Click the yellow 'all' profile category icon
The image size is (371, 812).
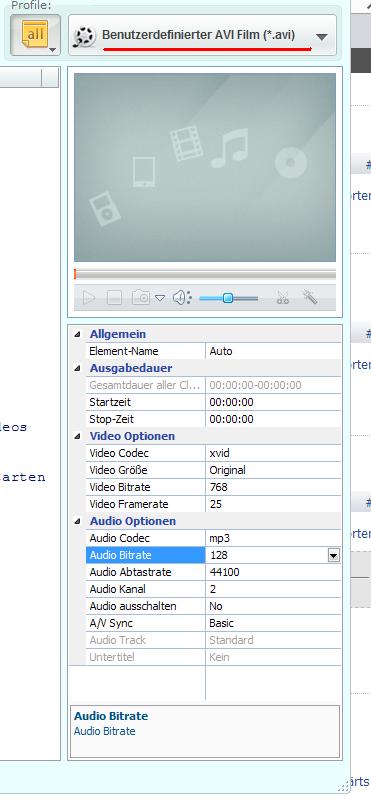35,35
